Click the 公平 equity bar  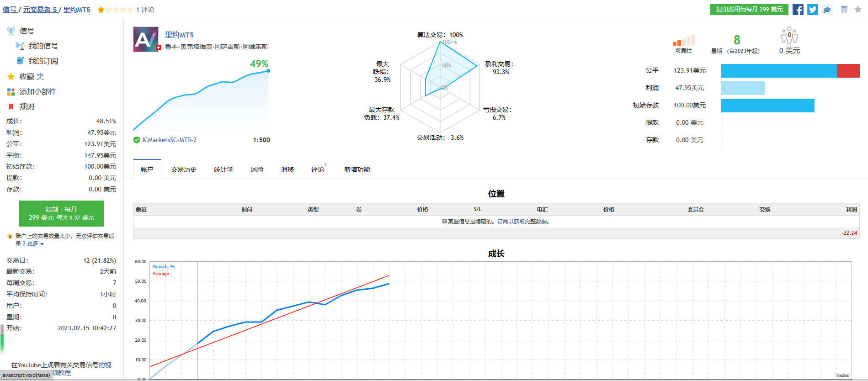pyautogui.click(x=790, y=71)
